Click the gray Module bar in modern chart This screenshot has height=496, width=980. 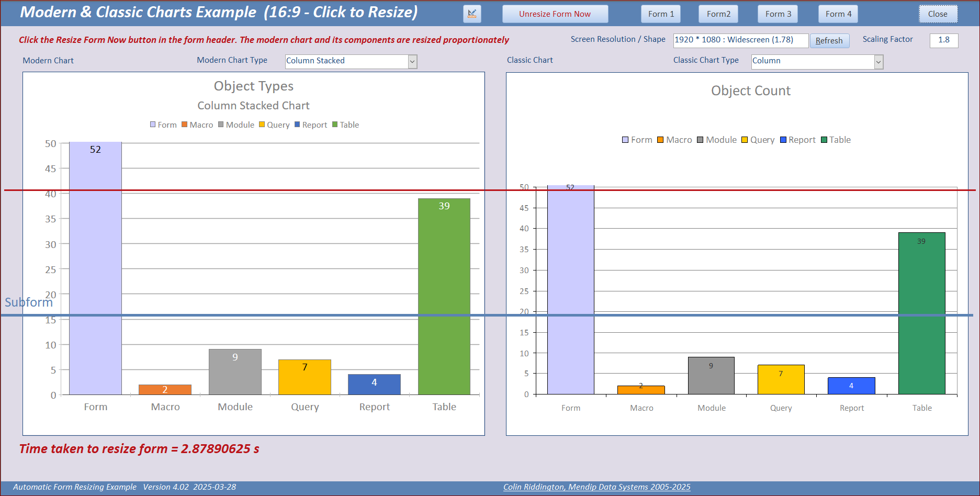click(235, 372)
